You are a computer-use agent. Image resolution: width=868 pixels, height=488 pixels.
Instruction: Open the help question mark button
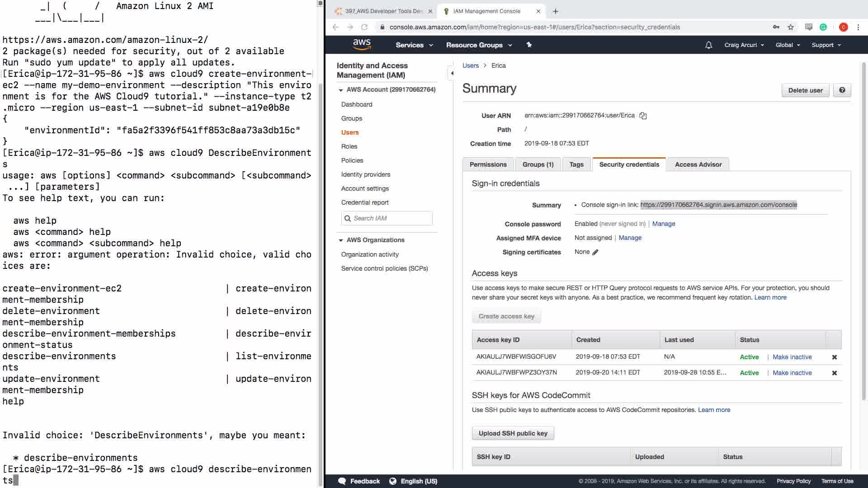[x=842, y=90]
